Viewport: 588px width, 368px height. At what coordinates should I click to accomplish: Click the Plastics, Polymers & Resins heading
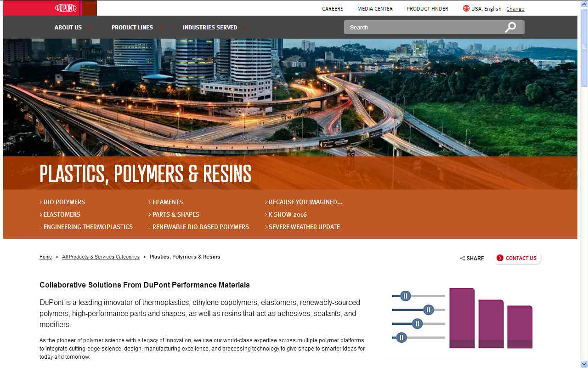[146, 174]
